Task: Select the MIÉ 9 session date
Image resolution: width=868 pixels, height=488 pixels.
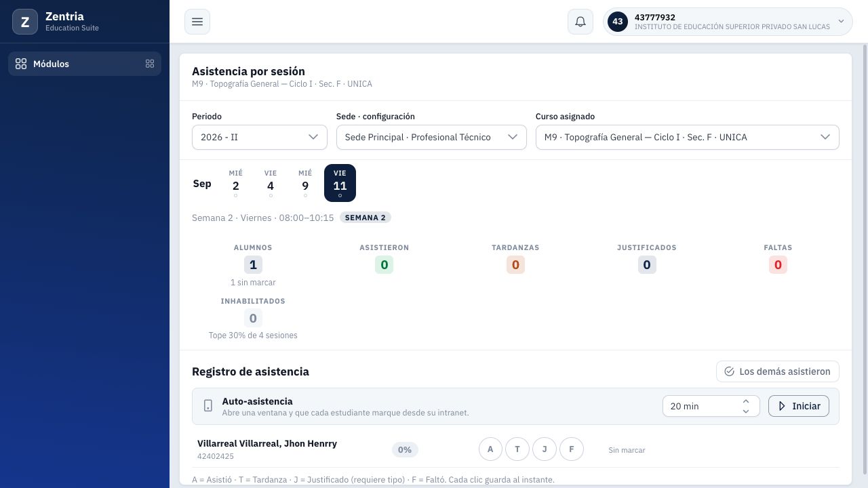Action: coord(305,183)
